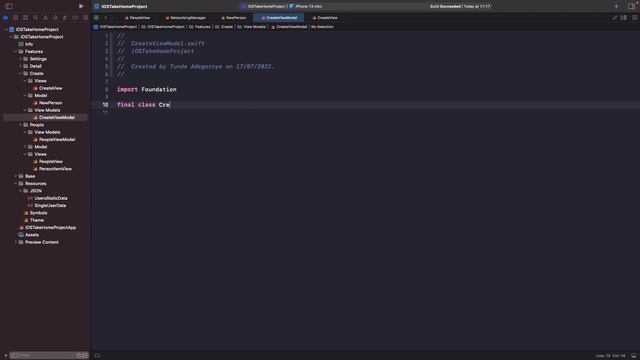Expand the Detail folder
The height and width of the screenshot is (360, 640).
(x=21, y=66)
